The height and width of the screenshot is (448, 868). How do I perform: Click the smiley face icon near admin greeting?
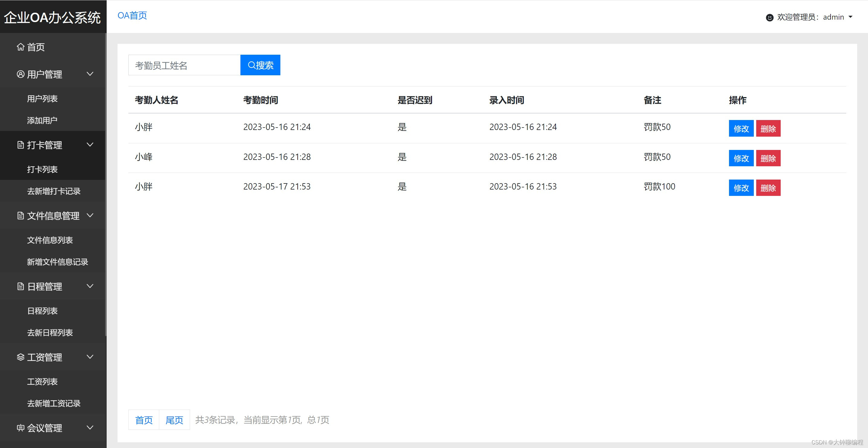click(x=770, y=18)
